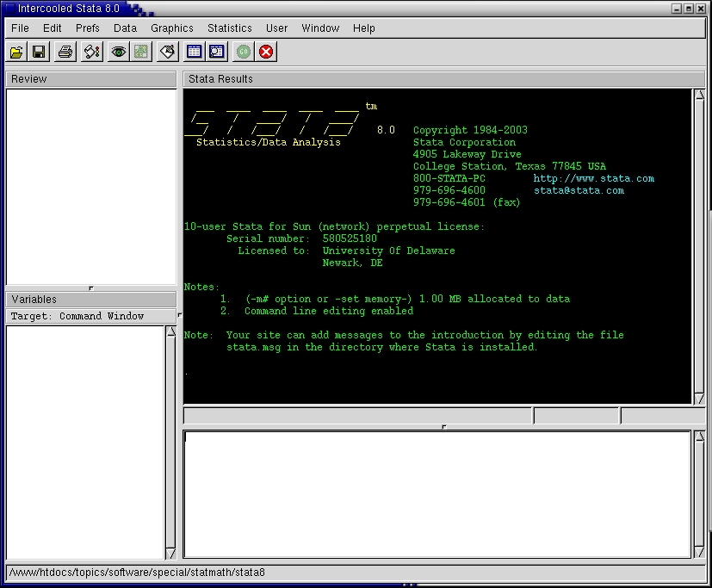This screenshot has width=712, height=588.
Task: Click the sash handle above Command window
Action: click(x=444, y=427)
